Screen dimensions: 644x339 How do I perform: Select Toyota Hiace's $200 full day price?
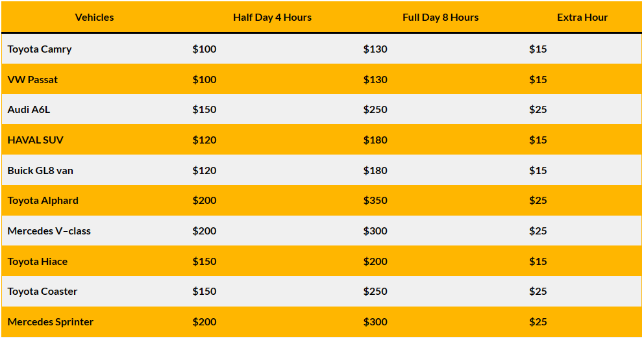pos(375,261)
